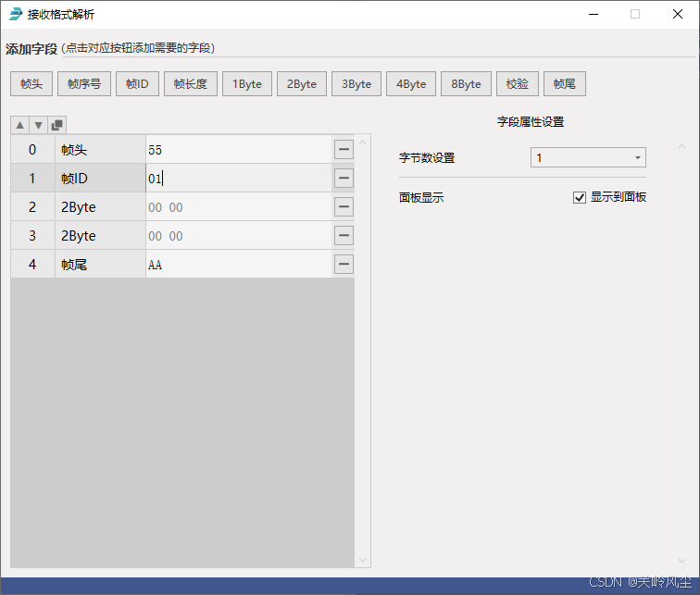The width and height of the screenshot is (700, 595).
Task: Move selected field up with the arrow icon
Action: click(20, 125)
